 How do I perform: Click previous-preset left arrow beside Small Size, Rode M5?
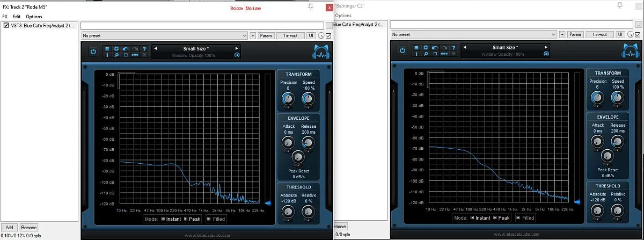pos(156,48)
